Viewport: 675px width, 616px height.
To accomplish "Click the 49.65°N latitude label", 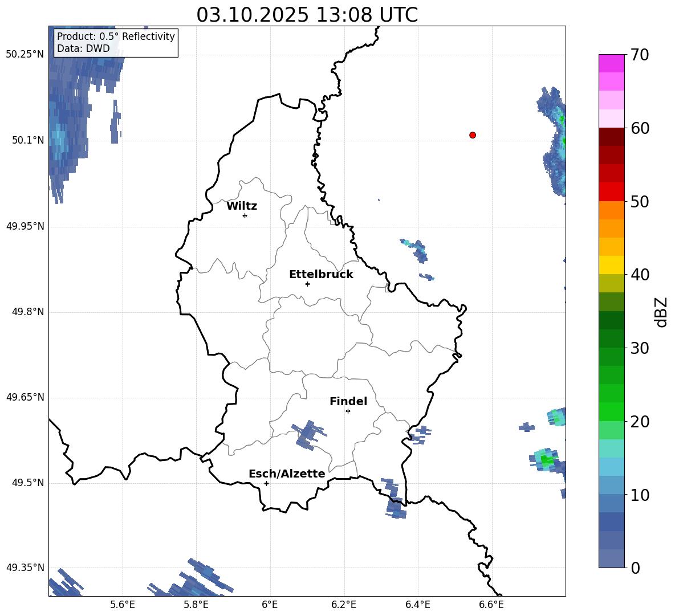I will point(25,397).
